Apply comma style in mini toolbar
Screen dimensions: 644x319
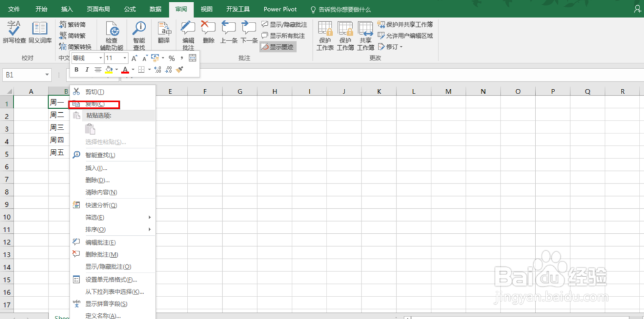(x=182, y=59)
